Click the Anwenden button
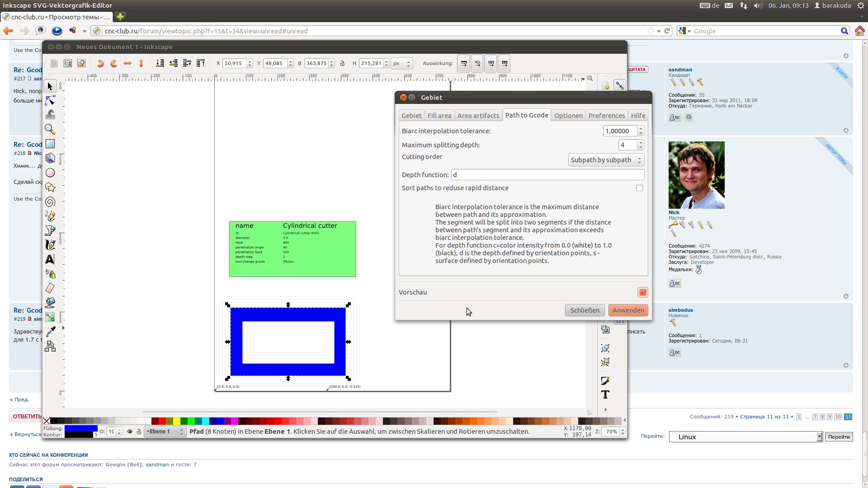The image size is (868, 488). (628, 310)
